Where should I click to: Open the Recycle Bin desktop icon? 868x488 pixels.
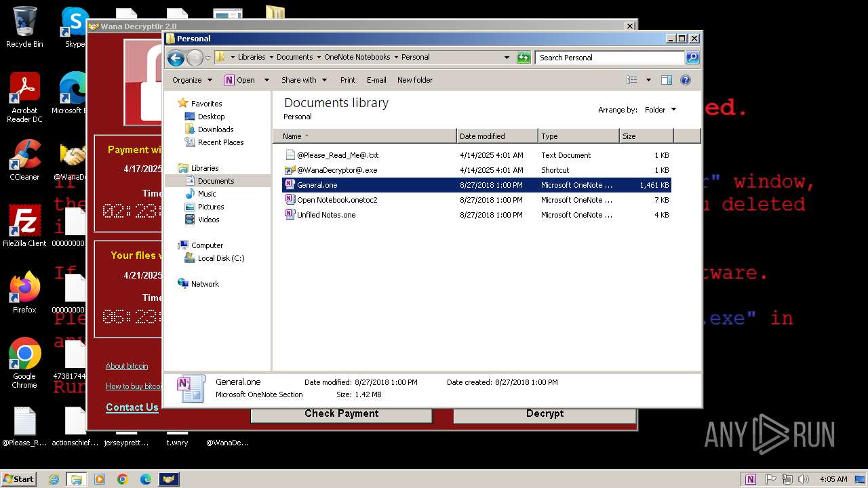(x=24, y=27)
